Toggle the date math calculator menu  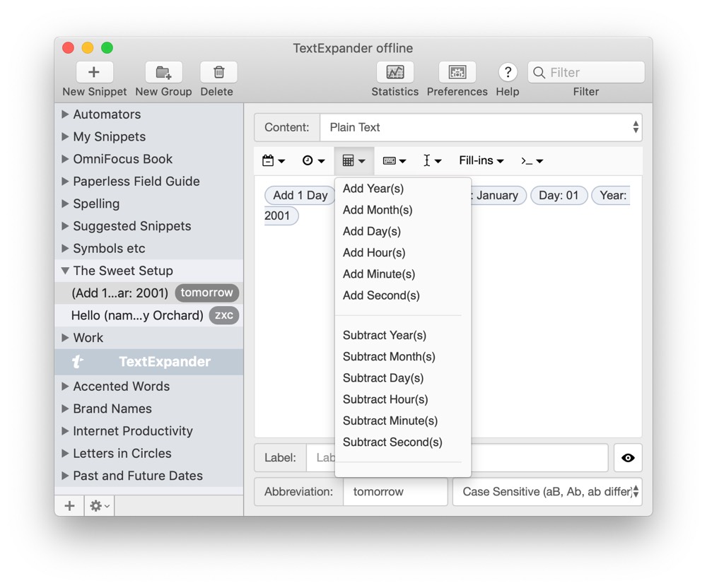point(354,160)
